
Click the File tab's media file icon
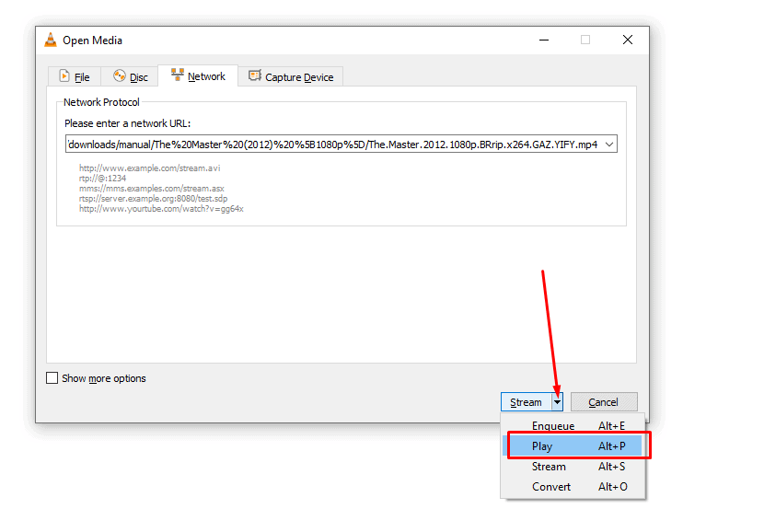[62, 76]
